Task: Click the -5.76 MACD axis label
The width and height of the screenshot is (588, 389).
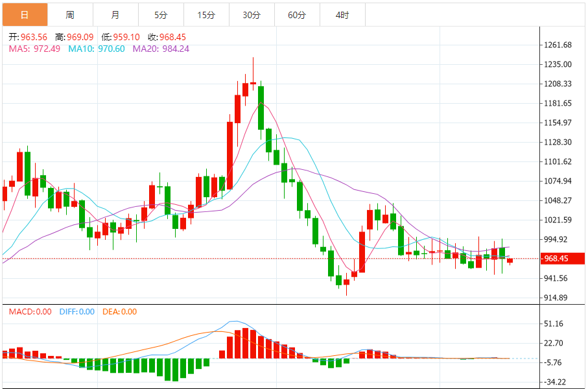Action: pos(552,362)
